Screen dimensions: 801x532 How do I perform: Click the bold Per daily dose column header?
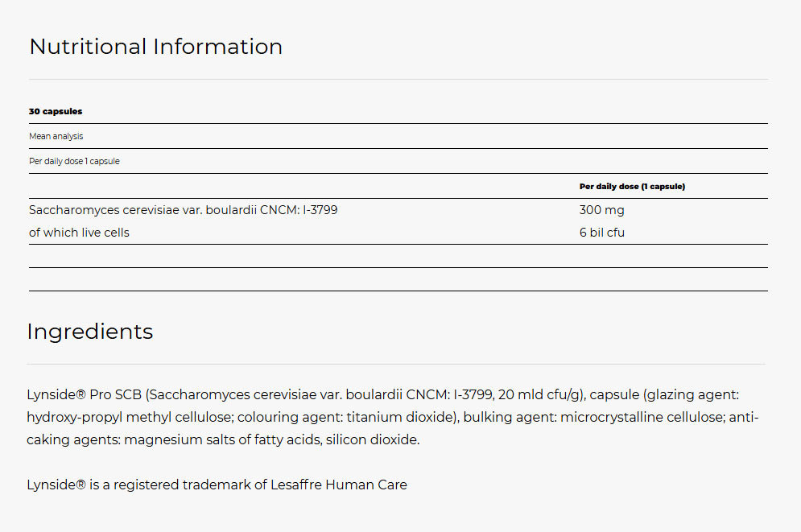632,187
